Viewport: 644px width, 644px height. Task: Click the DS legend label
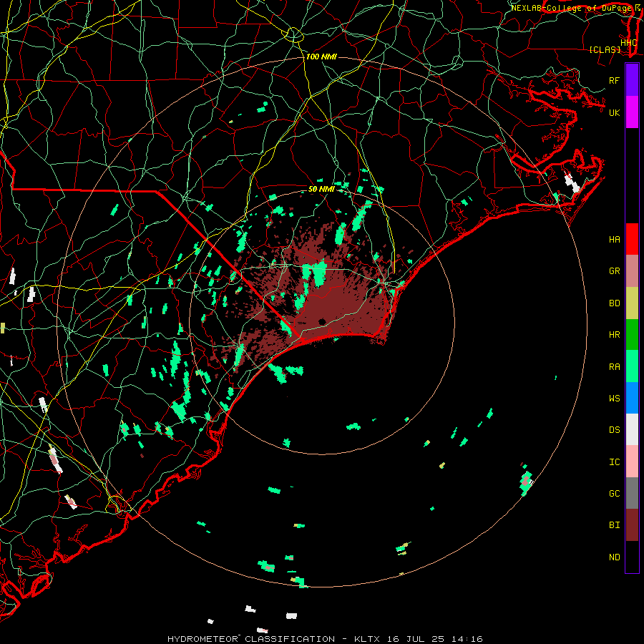(x=614, y=430)
